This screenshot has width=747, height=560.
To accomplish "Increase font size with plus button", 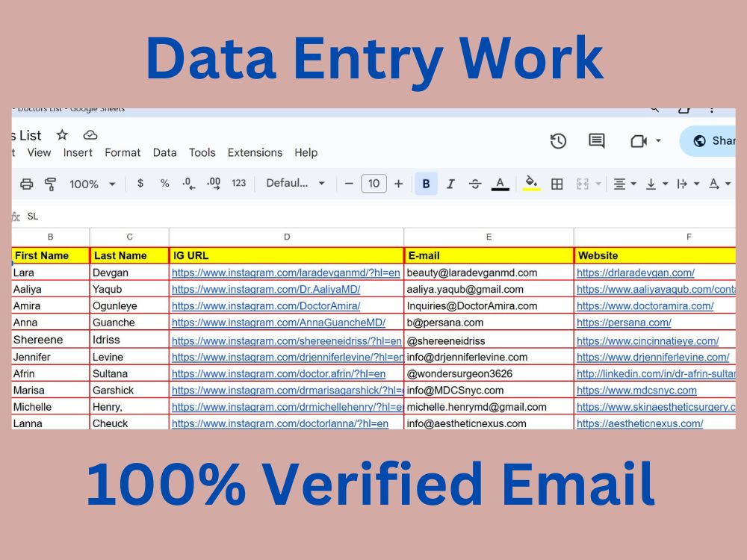I will coord(399,184).
